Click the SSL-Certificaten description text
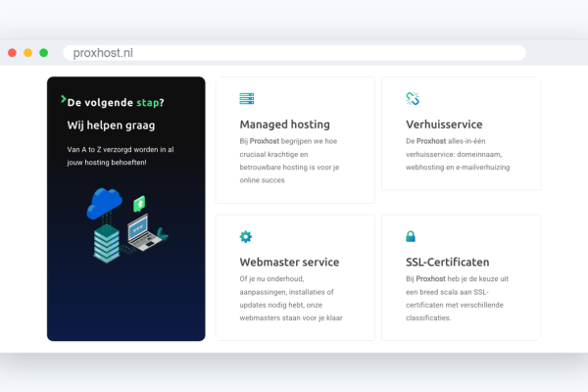Viewport: 588px width, 392px height. coord(457,298)
